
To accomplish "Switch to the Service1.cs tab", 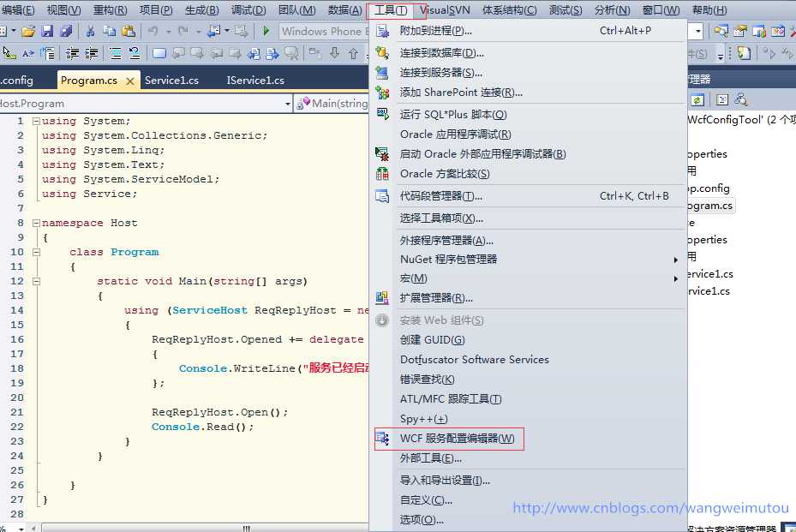I will coord(171,81).
